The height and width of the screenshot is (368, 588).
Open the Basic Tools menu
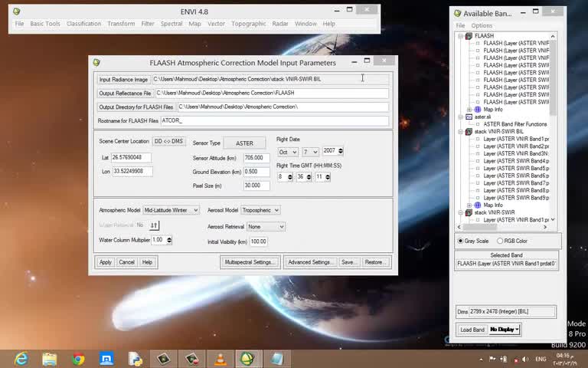coord(45,24)
